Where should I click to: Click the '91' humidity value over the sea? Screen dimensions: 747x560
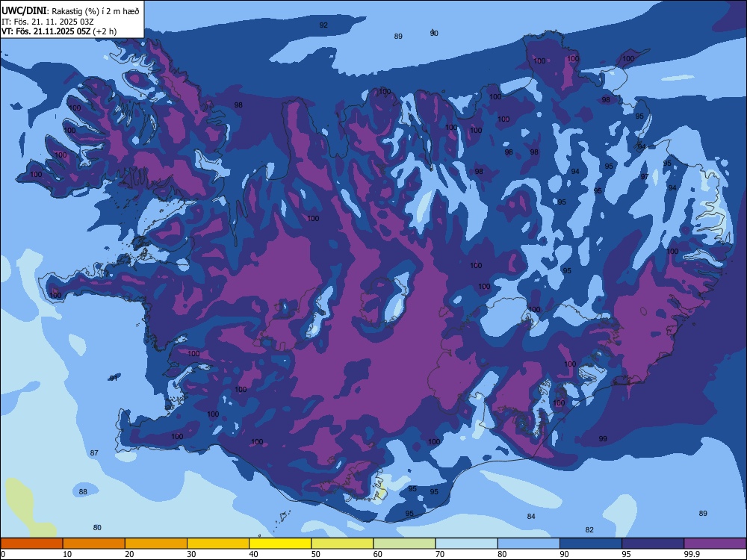[114, 378]
